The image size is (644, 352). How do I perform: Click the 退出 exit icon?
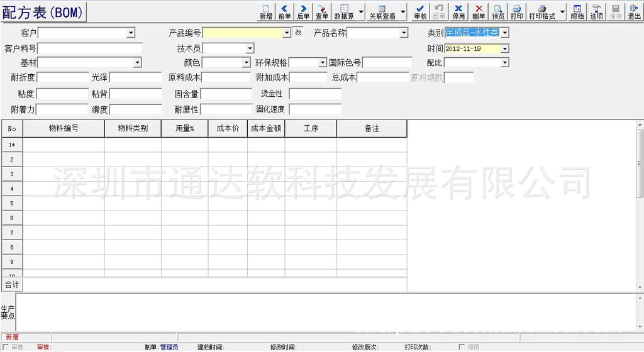[634, 12]
